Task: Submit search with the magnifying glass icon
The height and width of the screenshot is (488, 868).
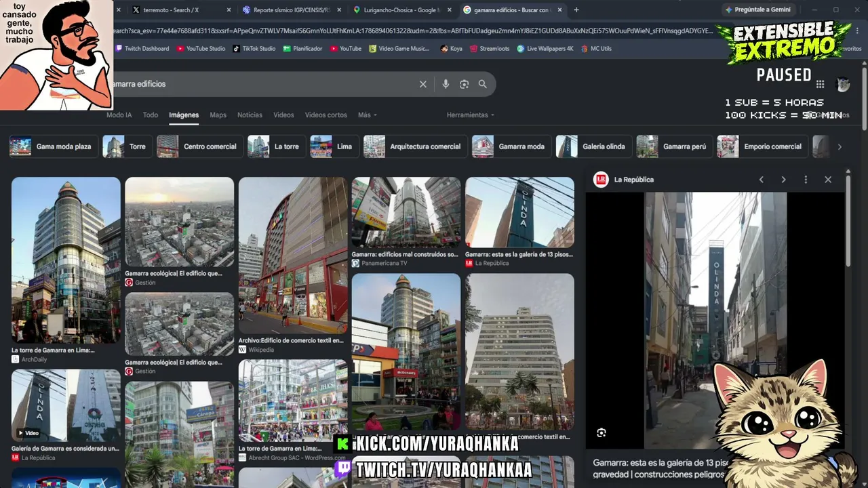Action: point(483,84)
